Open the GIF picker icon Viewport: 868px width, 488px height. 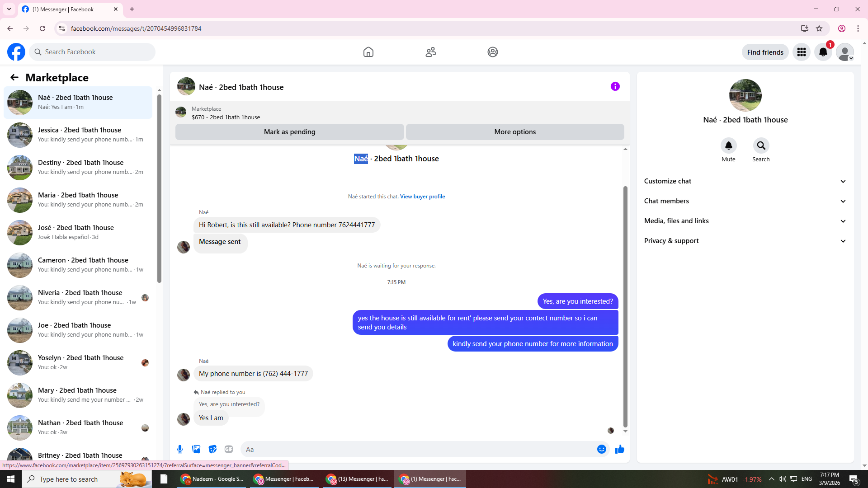tap(229, 449)
